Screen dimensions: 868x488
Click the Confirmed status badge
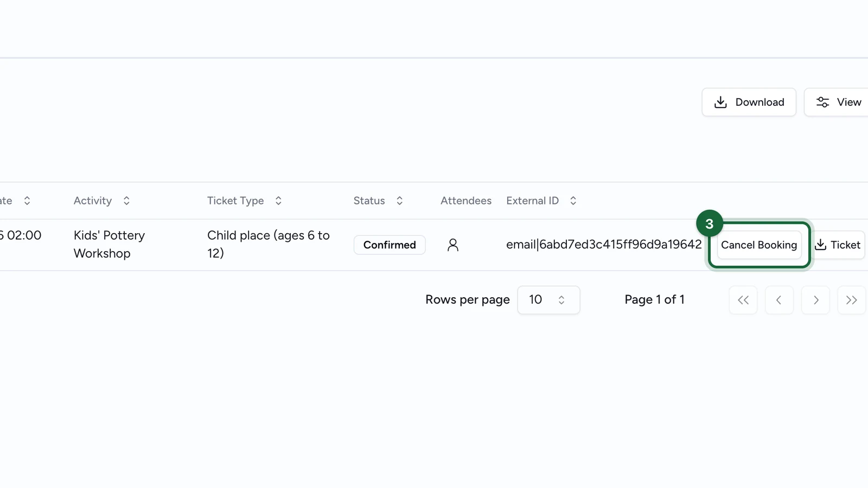pyautogui.click(x=390, y=245)
